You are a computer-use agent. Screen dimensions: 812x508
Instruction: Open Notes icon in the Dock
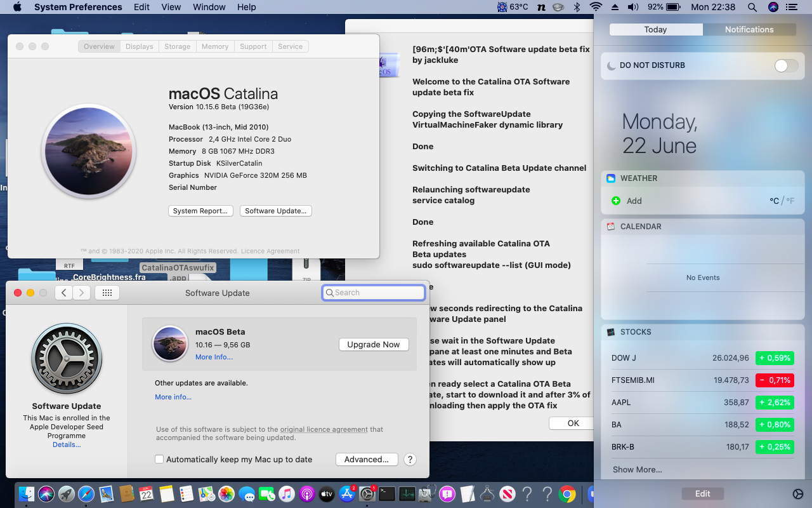coord(166,493)
